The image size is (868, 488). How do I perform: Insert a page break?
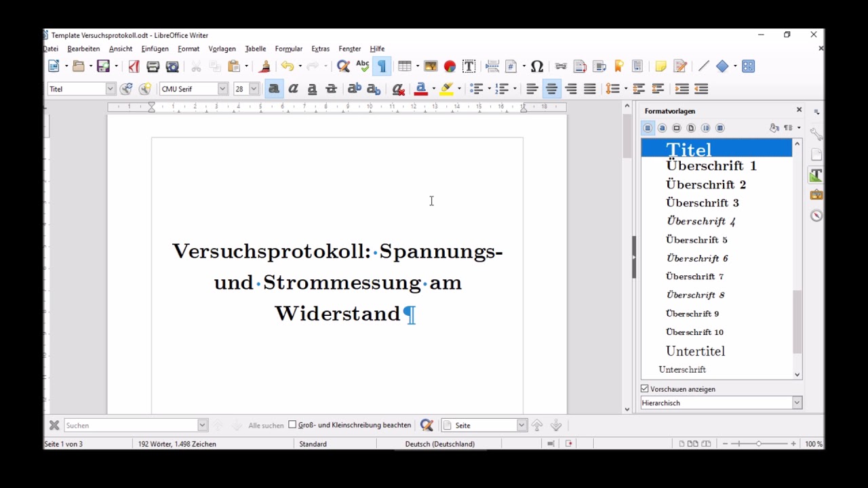coord(493,66)
